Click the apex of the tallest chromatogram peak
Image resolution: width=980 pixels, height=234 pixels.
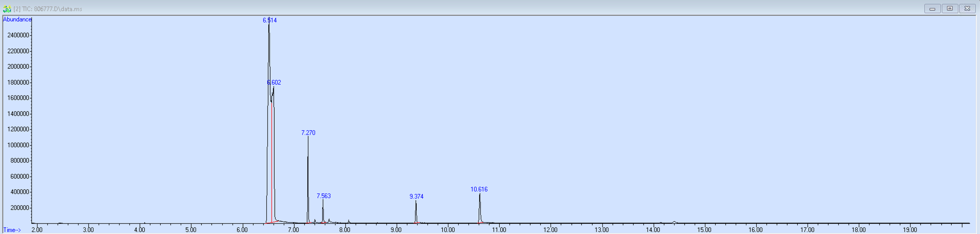click(269, 24)
